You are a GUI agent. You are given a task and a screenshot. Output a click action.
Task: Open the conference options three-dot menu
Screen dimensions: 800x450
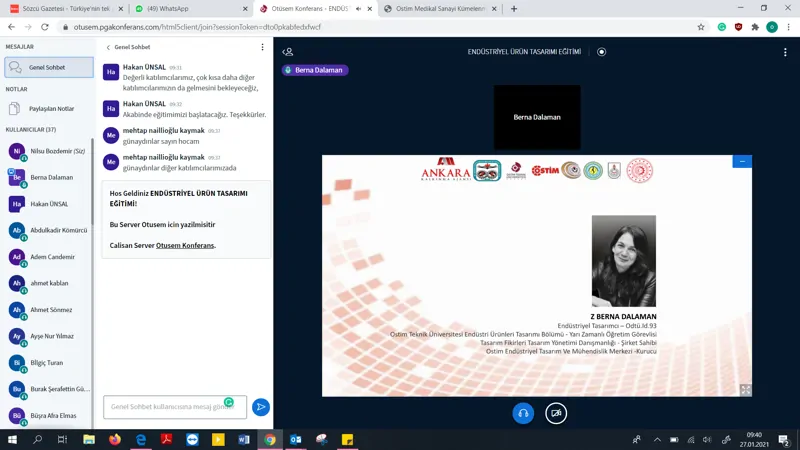[x=785, y=52]
